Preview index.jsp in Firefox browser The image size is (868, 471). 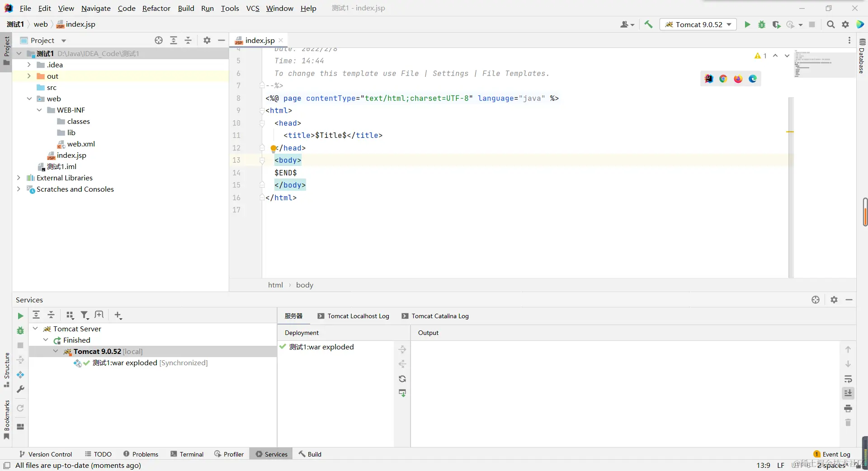738,79
